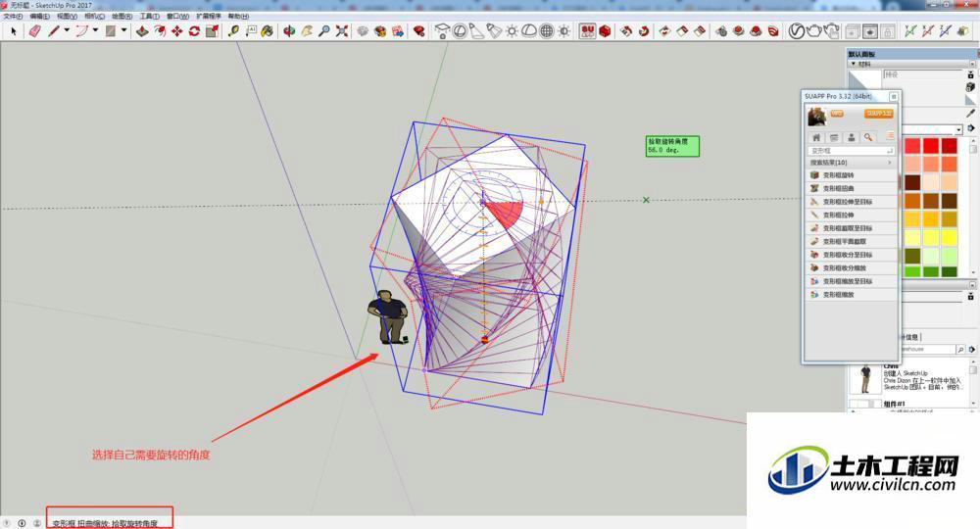Click the SUAPP user profile icon
The width and height of the screenshot is (980, 529).
pyautogui.click(x=852, y=137)
